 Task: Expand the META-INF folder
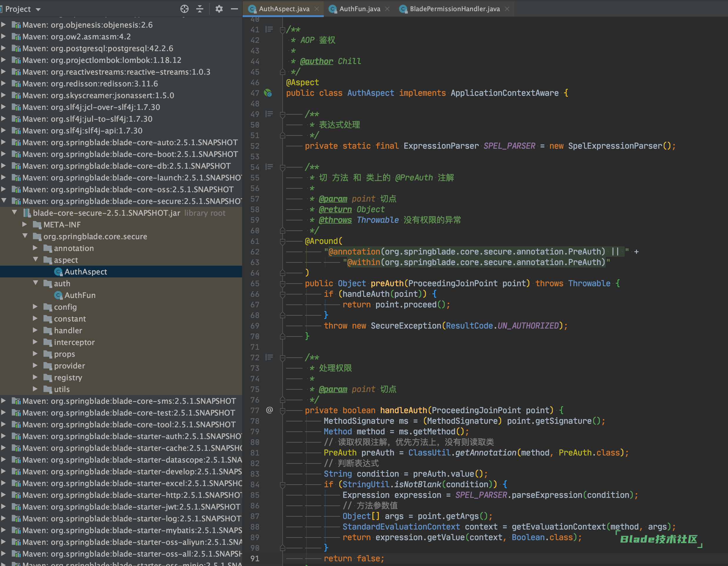pyautogui.click(x=25, y=225)
